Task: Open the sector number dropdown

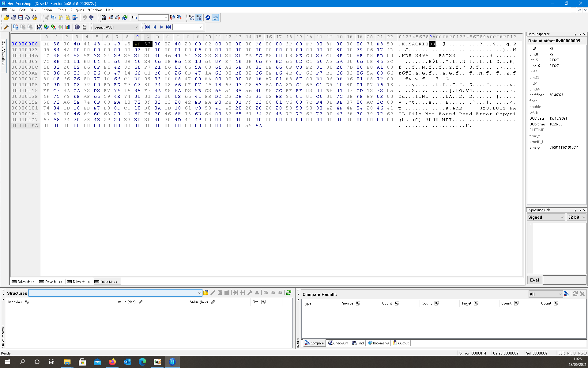Action: (x=188, y=27)
